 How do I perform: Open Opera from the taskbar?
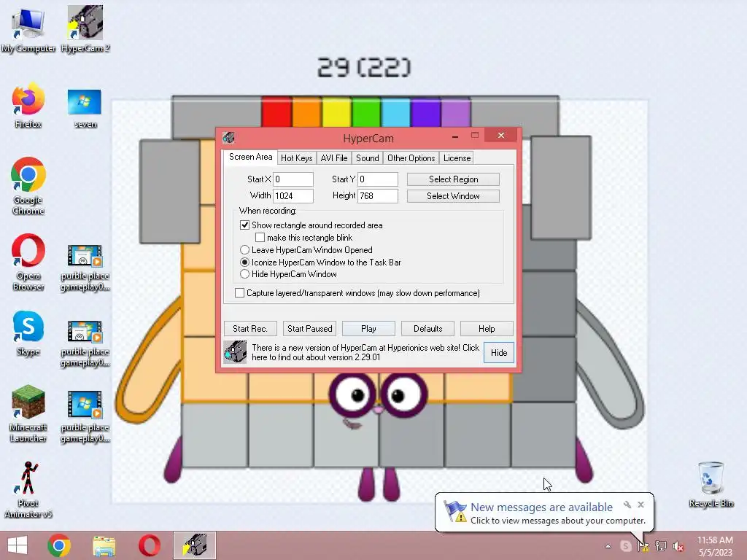[x=149, y=545]
